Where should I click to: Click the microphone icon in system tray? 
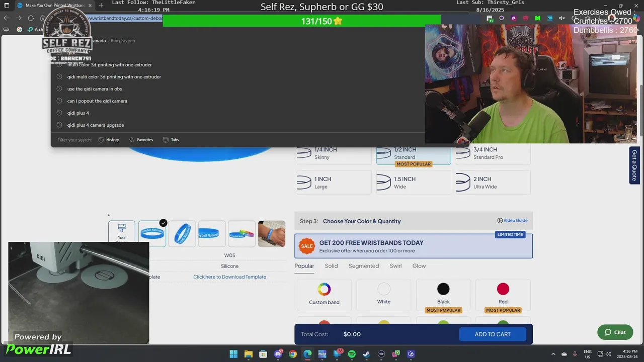tap(575, 354)
